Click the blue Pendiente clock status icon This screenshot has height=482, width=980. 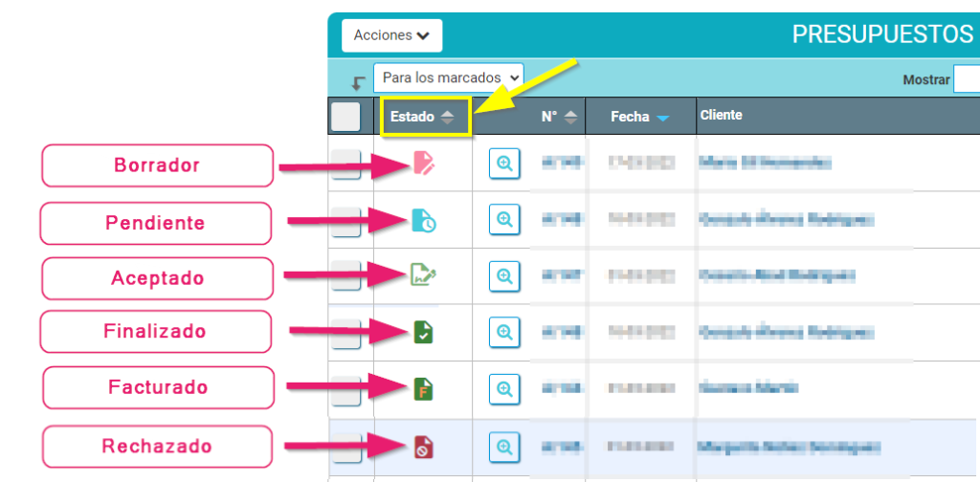tap(424, 220)
